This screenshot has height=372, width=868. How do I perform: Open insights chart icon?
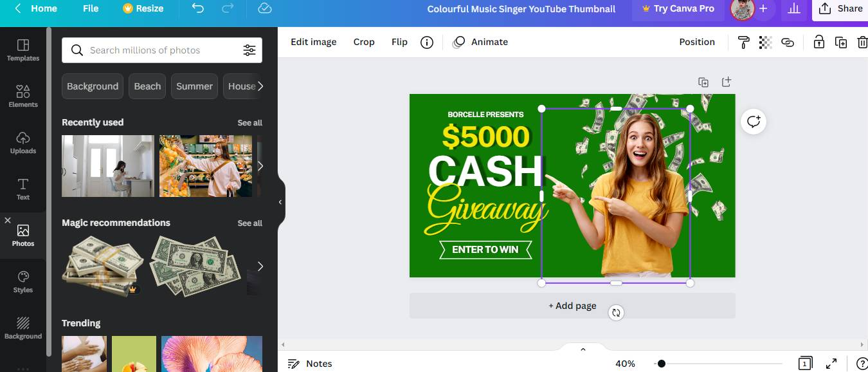click(x=794, y=8)
